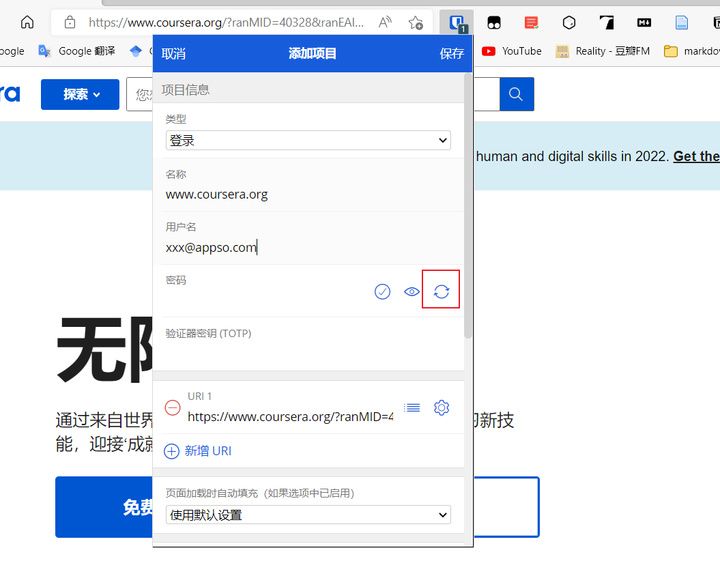Toggle password visibility eye icon

[x=412, y=292]
